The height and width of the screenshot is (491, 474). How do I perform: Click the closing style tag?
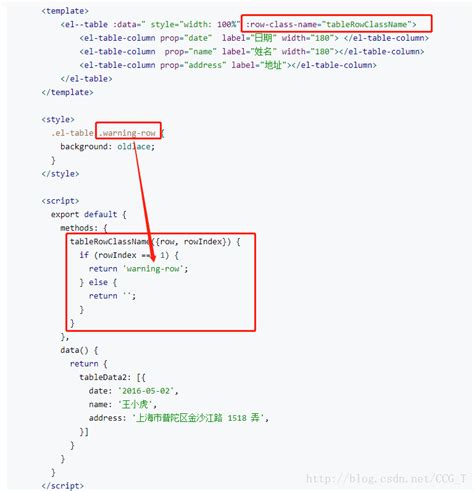[x=60, y=174]
